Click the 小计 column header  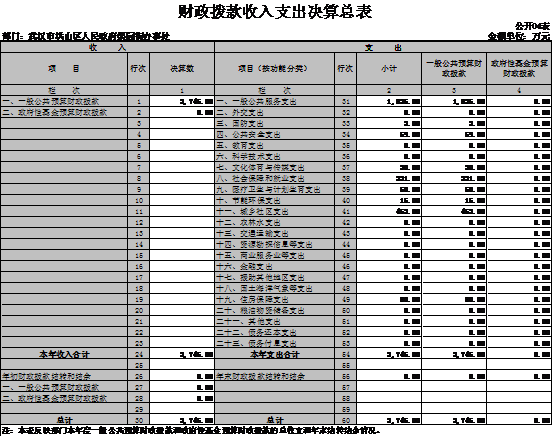click(x=389, y=69)
